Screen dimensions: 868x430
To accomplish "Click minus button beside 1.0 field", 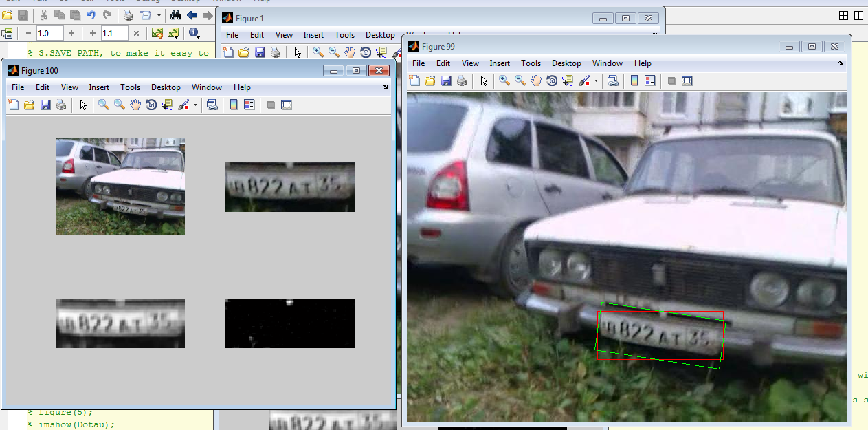I will pyautogui.click(x=28, y=33).
